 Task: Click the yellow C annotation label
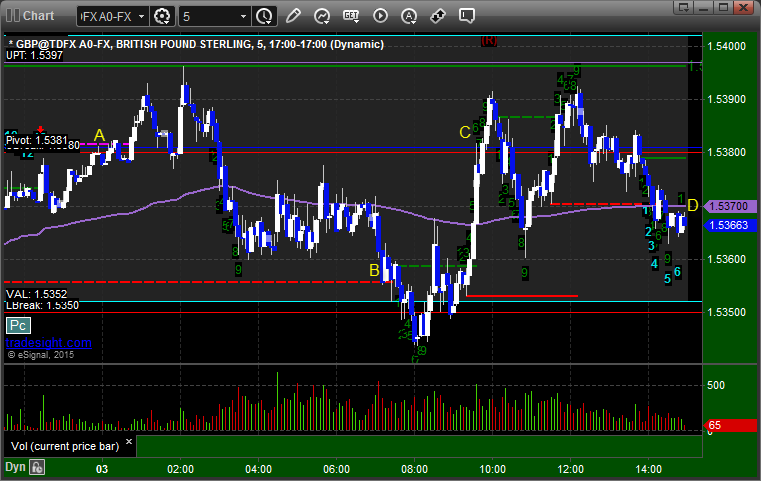465,132
